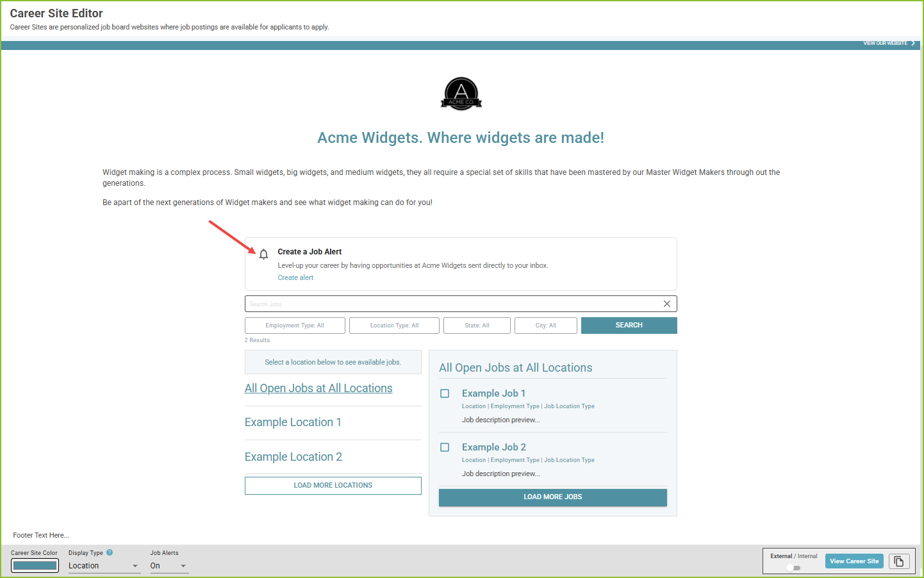Clear the Search Jobs field with the X

(x=667, y=304)
